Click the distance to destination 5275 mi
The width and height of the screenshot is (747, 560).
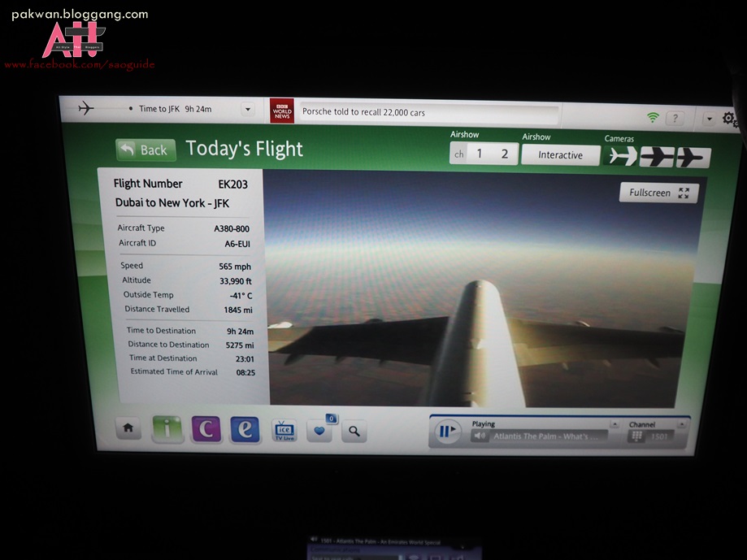(240, 345)
